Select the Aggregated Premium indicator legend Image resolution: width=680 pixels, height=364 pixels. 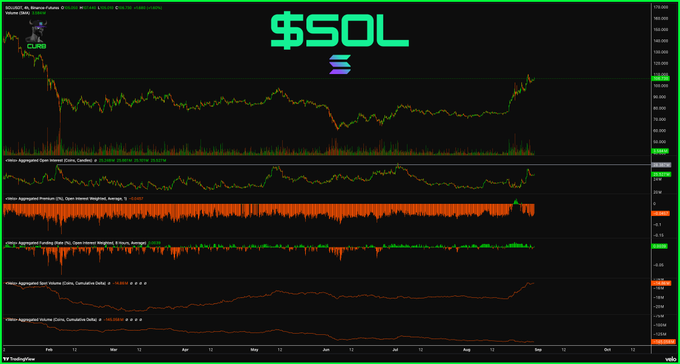(x=65, y=198)
